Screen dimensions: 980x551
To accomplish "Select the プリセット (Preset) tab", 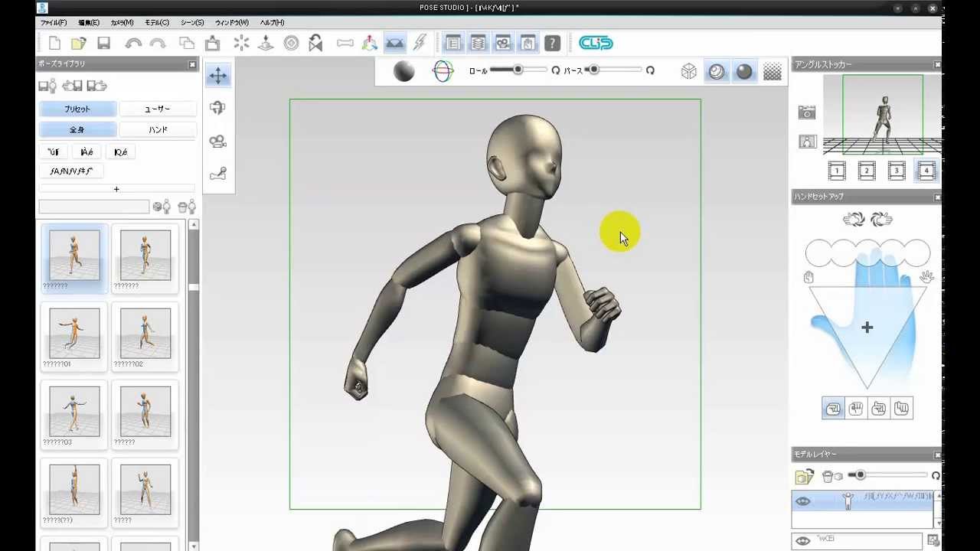I will click(77, 109).
